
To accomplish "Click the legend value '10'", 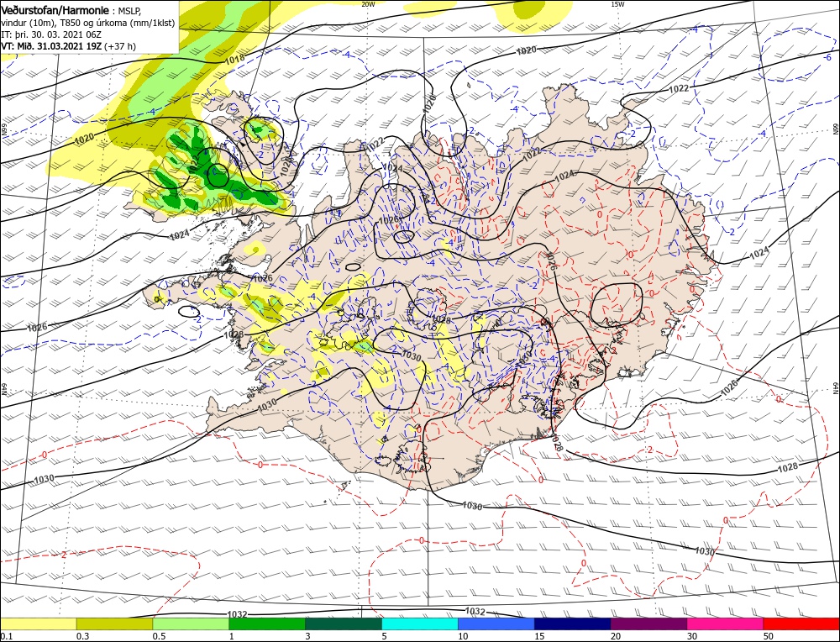I will [x=463, y=636].
